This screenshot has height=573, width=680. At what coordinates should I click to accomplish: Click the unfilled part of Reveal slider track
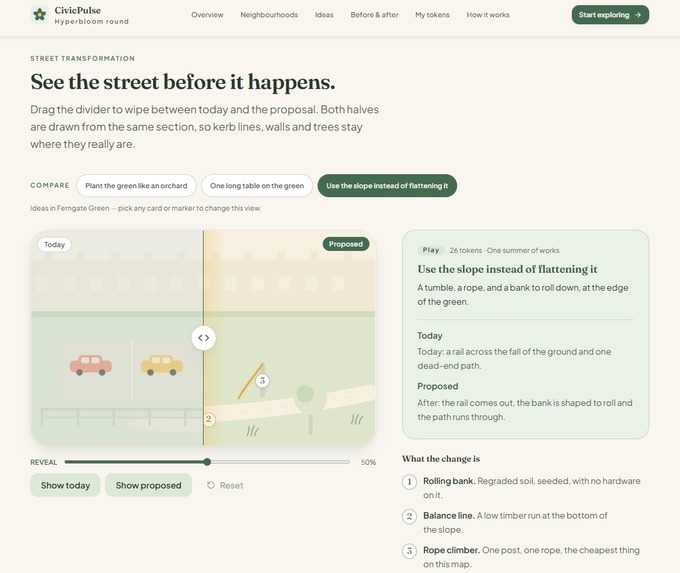280,462
